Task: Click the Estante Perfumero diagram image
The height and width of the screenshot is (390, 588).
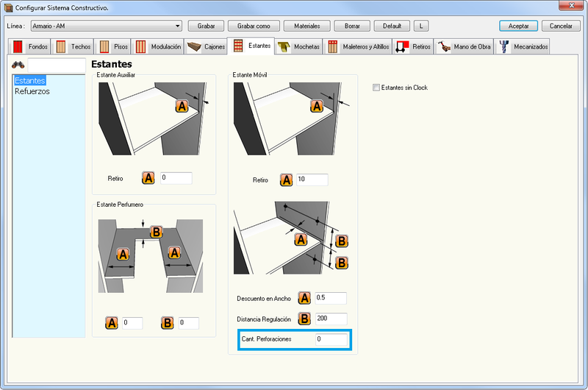Action: point(151,256)
